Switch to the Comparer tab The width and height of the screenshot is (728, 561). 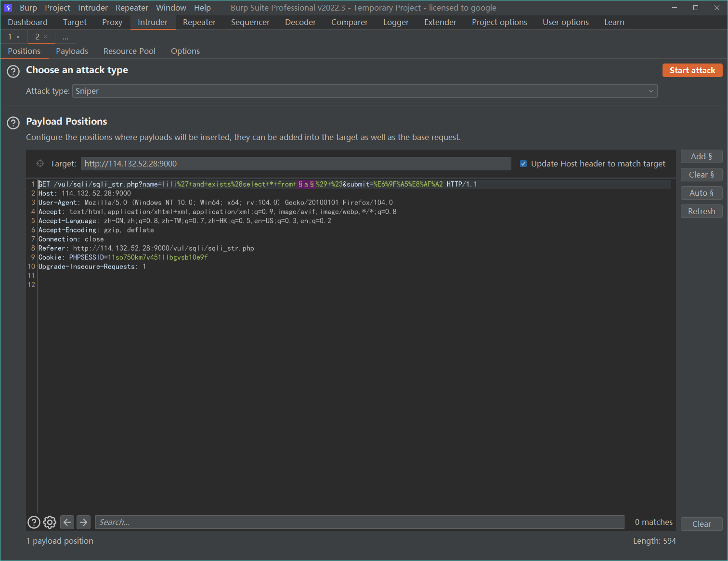tap(350, 22)
